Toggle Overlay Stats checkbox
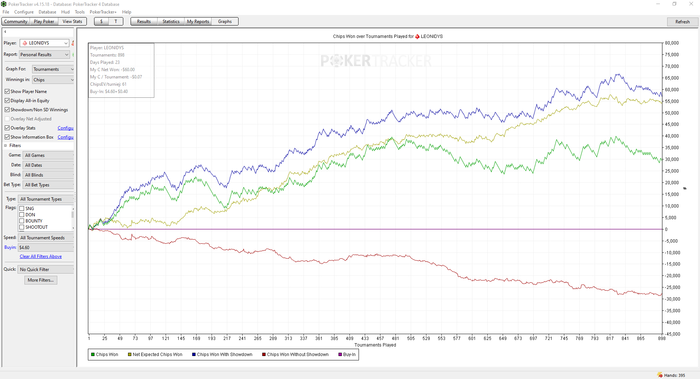 click(7, 128)
